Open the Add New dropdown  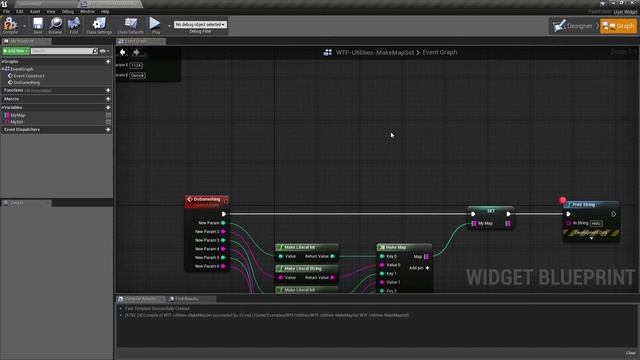(16, 51)
